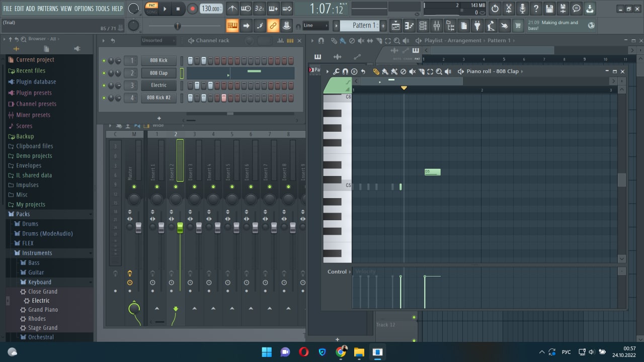Select the Delete tool in piano roll
This screenshot has width=644, height=362.
point(403,72)
